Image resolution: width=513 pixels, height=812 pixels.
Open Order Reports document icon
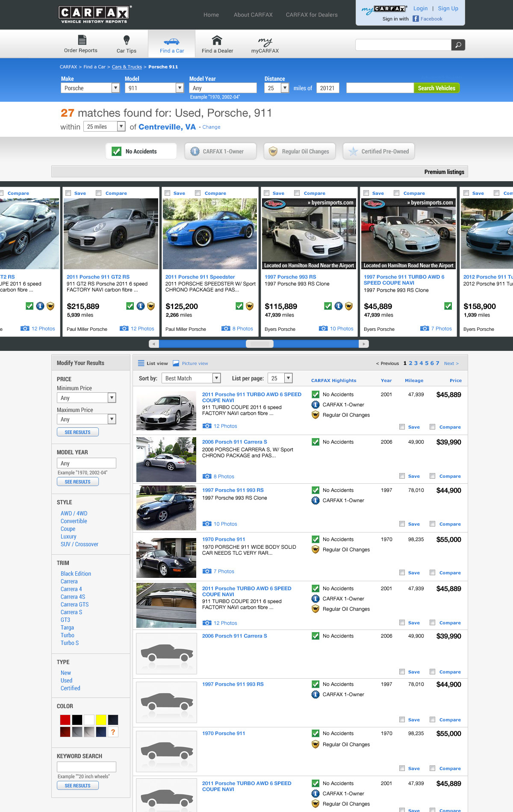tap(82, 40)
